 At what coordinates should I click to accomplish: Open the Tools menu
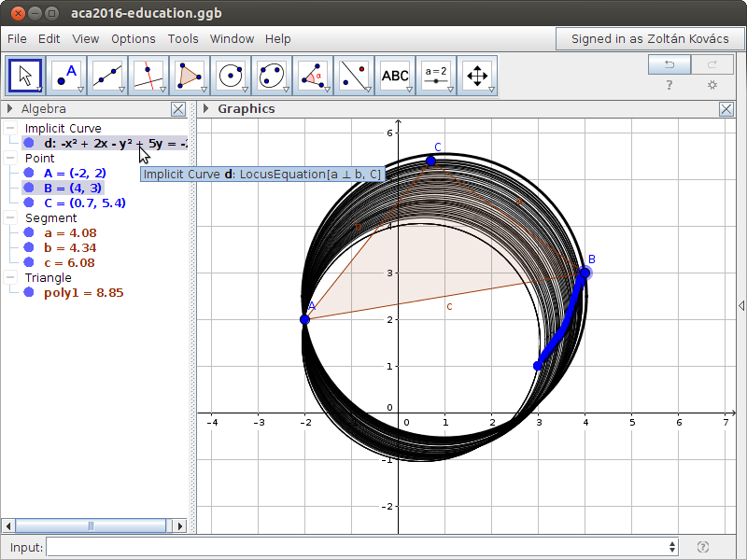[x=183, y=39]
